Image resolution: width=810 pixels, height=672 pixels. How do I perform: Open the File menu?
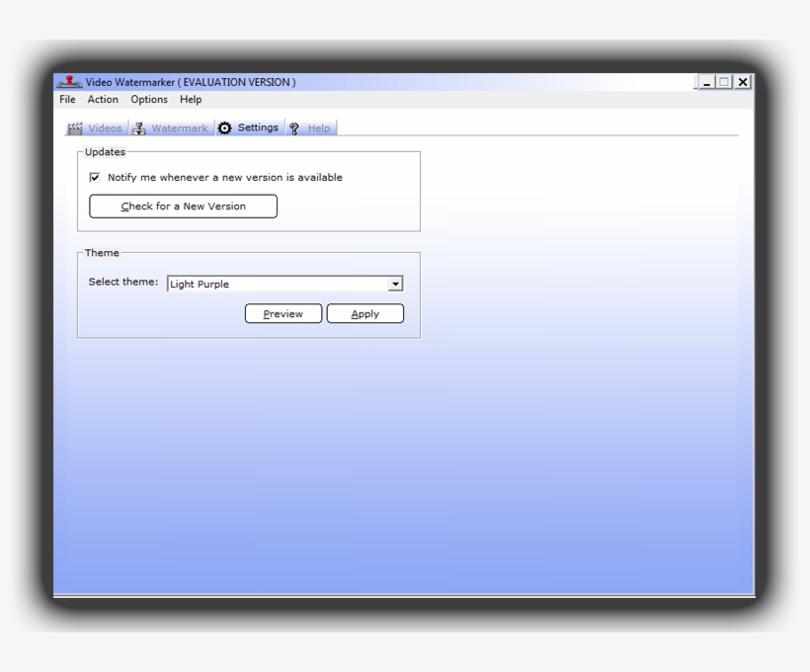(67, 100)
